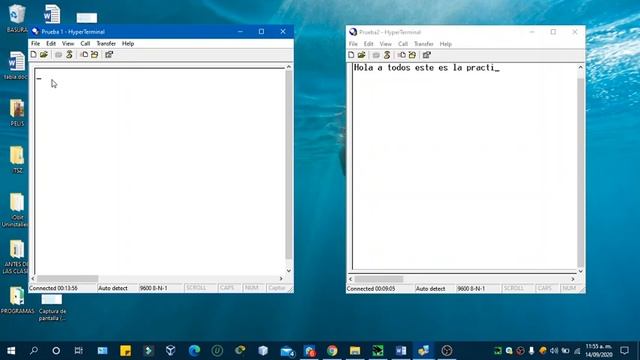Image resolution: width=640 pixels, height=360 pixels.
Task: Click Disconnect icon in Prueba2 toolbar
Action: [387, 55]
